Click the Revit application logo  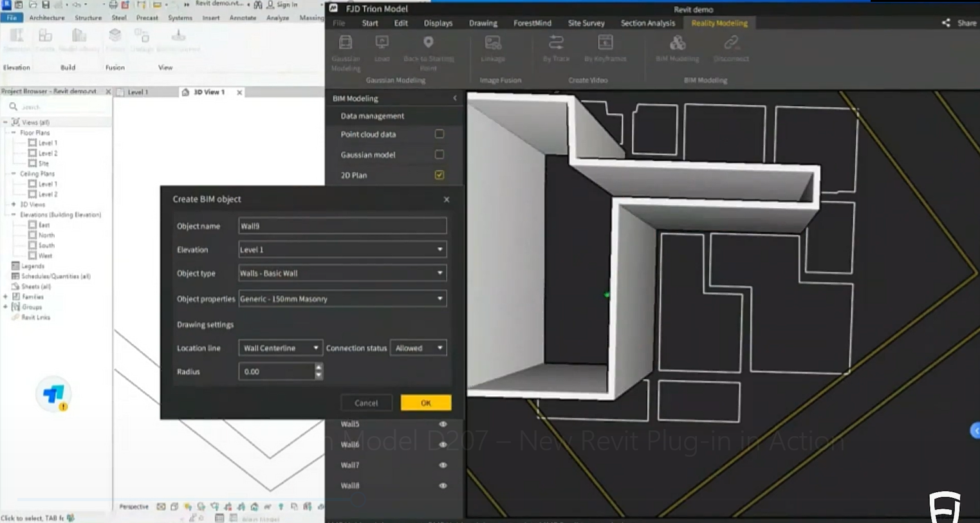tap(6, 5)
